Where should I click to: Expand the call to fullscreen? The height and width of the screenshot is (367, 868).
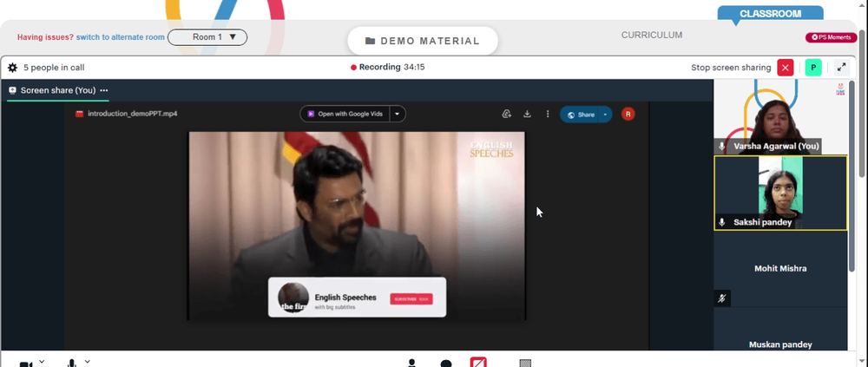(841, 68)
